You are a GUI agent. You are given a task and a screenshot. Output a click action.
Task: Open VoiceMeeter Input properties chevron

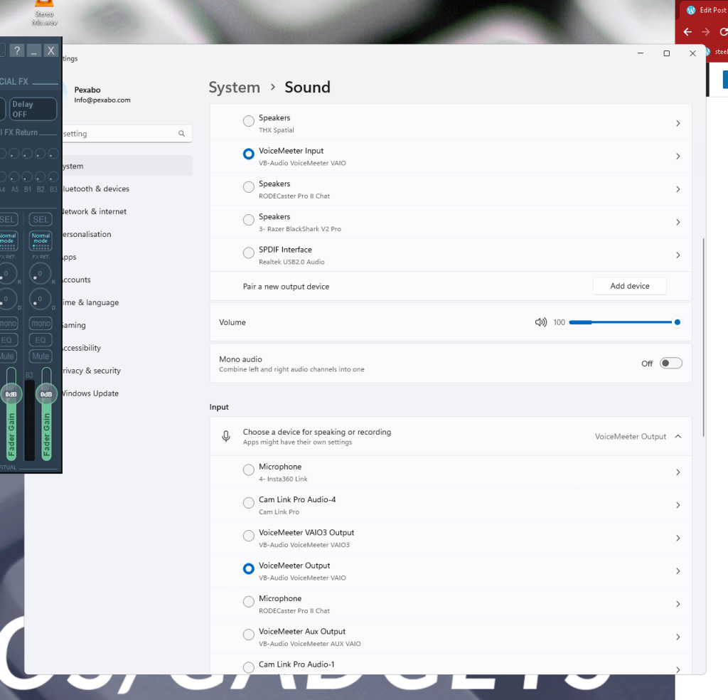coord(678,156)
